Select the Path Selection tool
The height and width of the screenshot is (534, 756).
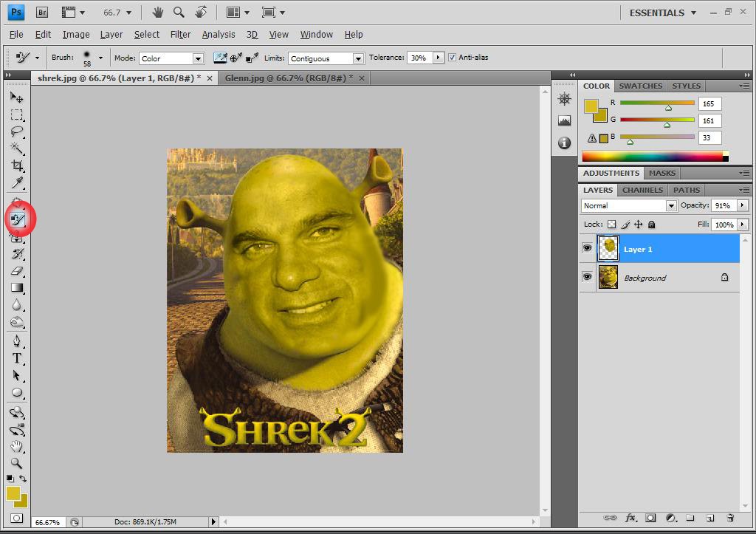pyautogui.click(x=17, y=375)
